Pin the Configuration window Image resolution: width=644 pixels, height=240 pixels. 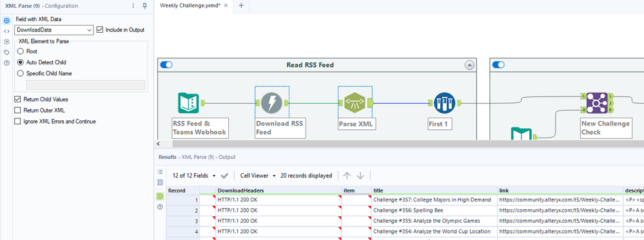[x=144, y=6]
